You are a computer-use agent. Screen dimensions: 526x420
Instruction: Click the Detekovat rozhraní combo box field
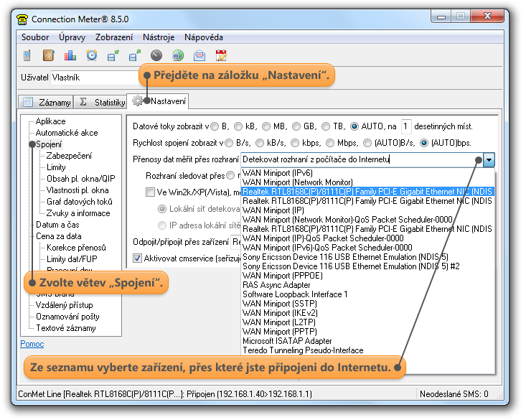pos(362,160)
